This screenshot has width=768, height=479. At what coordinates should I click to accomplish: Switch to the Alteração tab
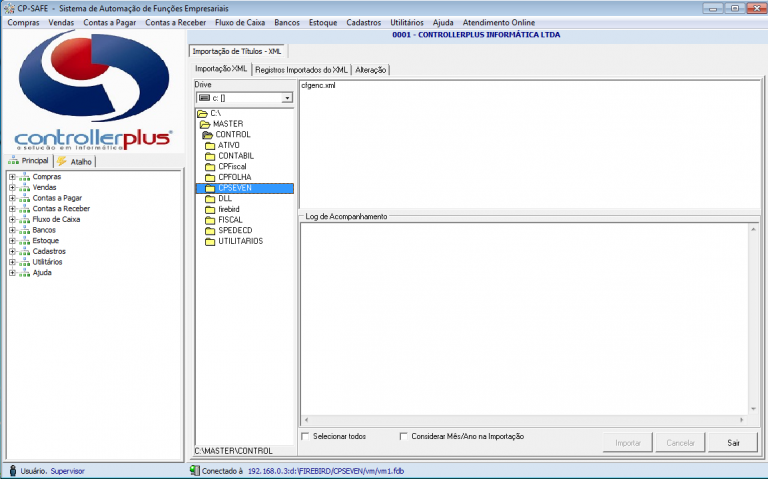coord(370,70)
